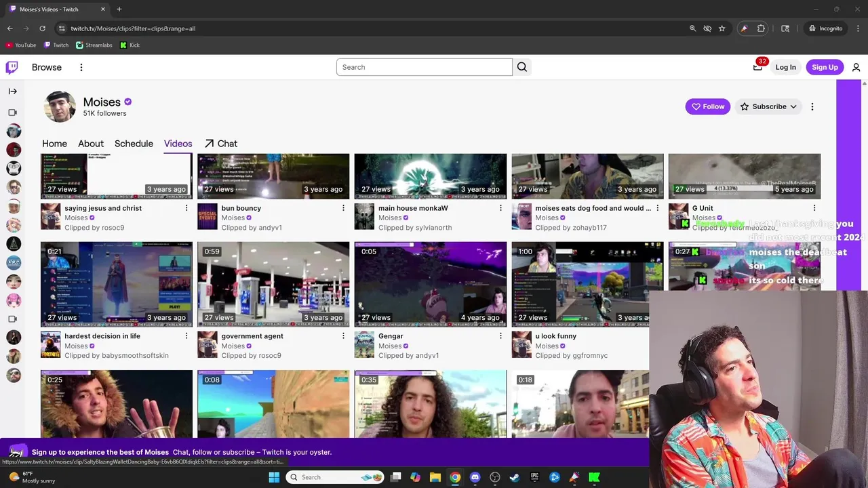The image size is (868, 488).
Task: Open the Chrome extensions puzzle icon
Action: 761,28
